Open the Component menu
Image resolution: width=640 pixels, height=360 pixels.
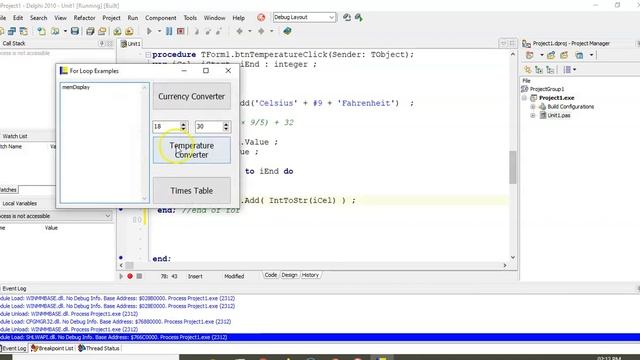click(161, 18)
